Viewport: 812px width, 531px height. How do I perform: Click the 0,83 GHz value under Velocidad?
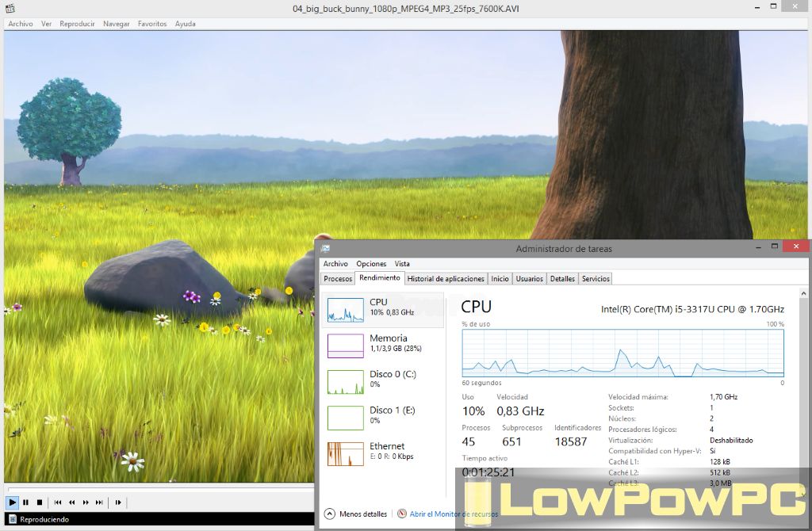point(520,411)
